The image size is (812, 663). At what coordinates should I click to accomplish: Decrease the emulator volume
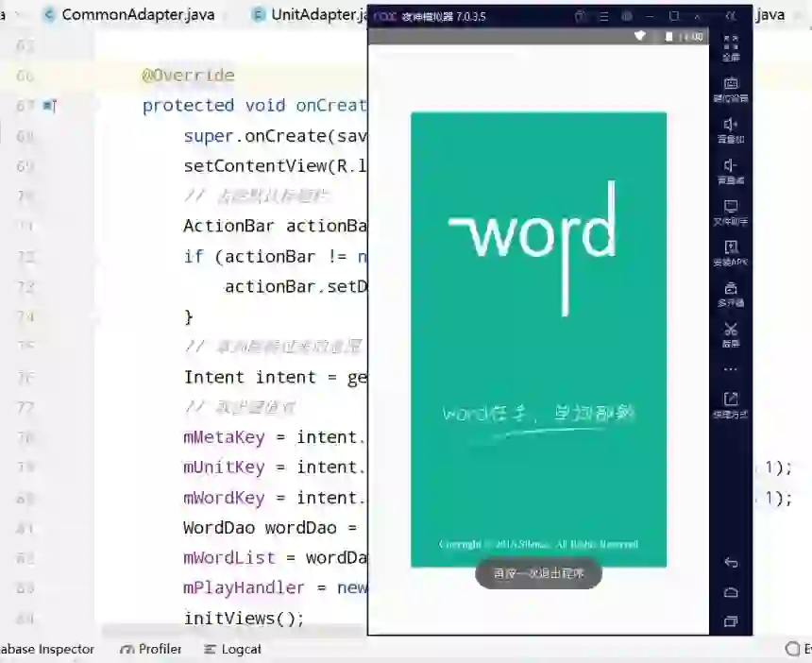pyautogui.click(x=731, y=169)
